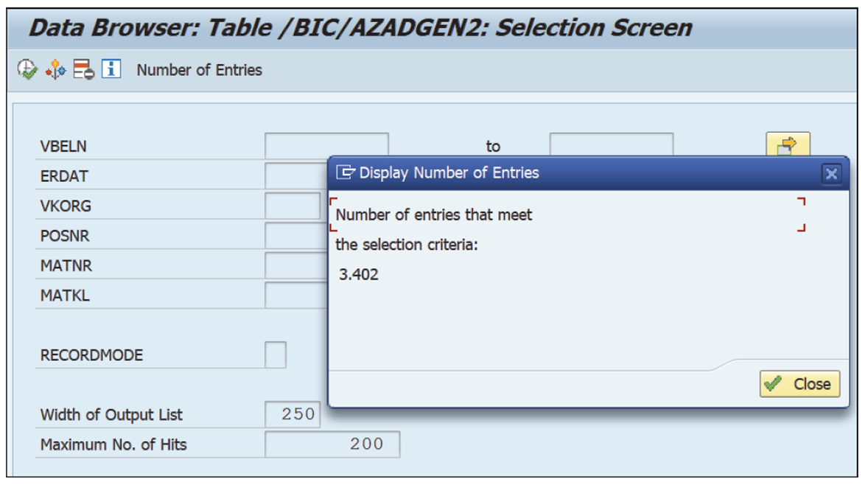The width and height of the screenshot is (868, 485).
Task: Click inside the VBELN input field
Action: click(327, 145)
